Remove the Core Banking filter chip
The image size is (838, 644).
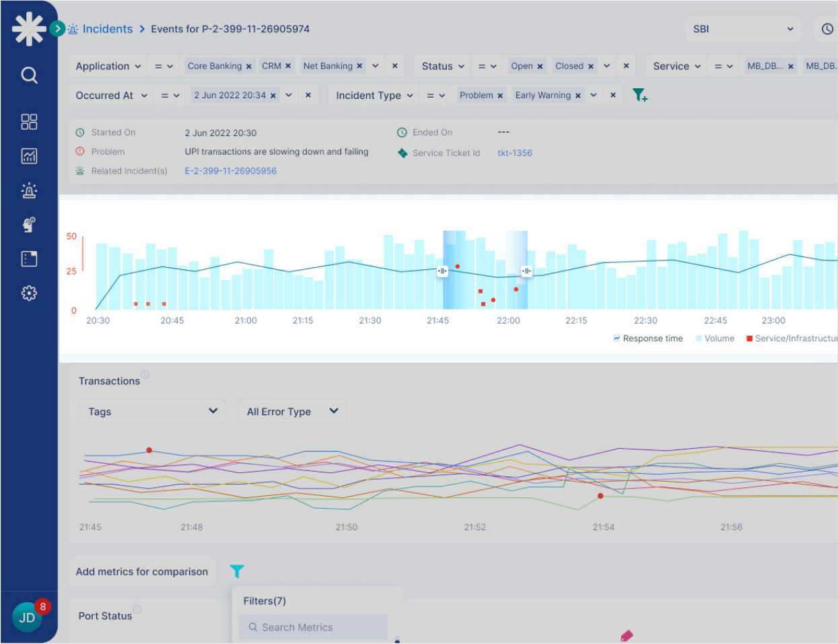[x=249, y=67]
